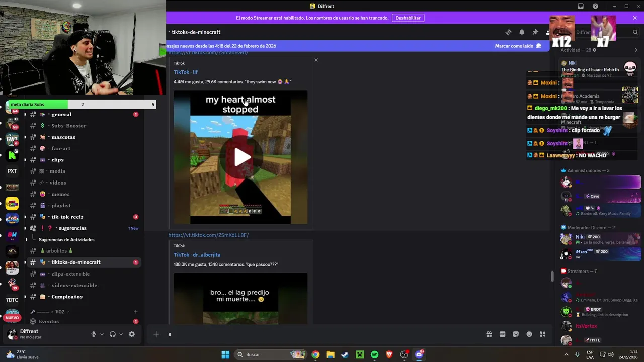Open the sugerencias forum channel
Screen dimensions: 644x362
click(83, 228)
